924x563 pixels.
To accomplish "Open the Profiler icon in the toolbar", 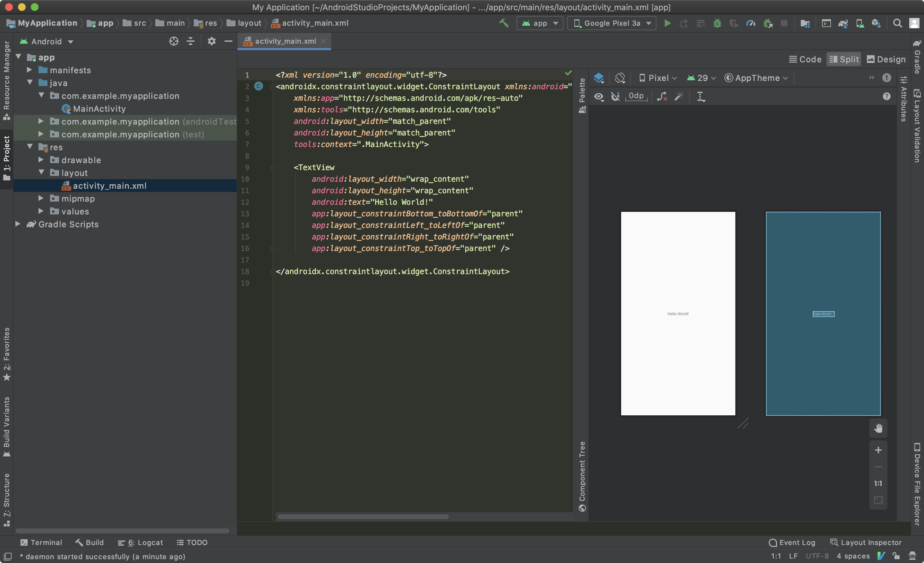I will click(751, 23).
